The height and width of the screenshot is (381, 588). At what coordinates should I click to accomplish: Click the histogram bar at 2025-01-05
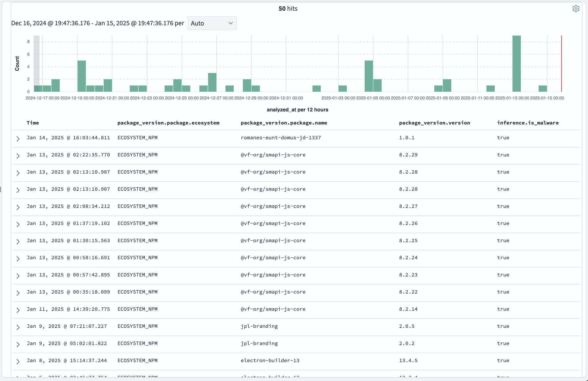[369, 76]
